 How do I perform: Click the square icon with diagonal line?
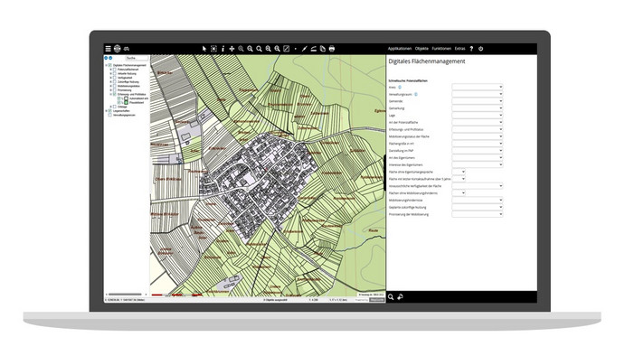[286, 49]
